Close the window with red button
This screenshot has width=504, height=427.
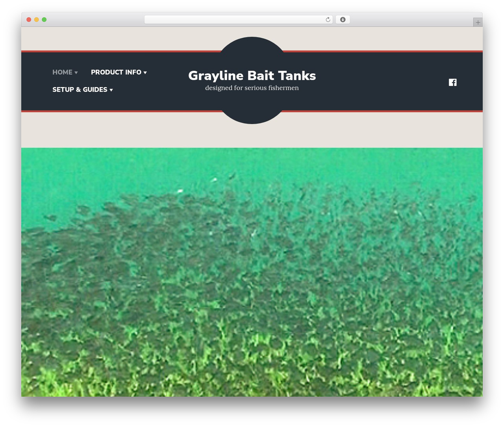29,20
